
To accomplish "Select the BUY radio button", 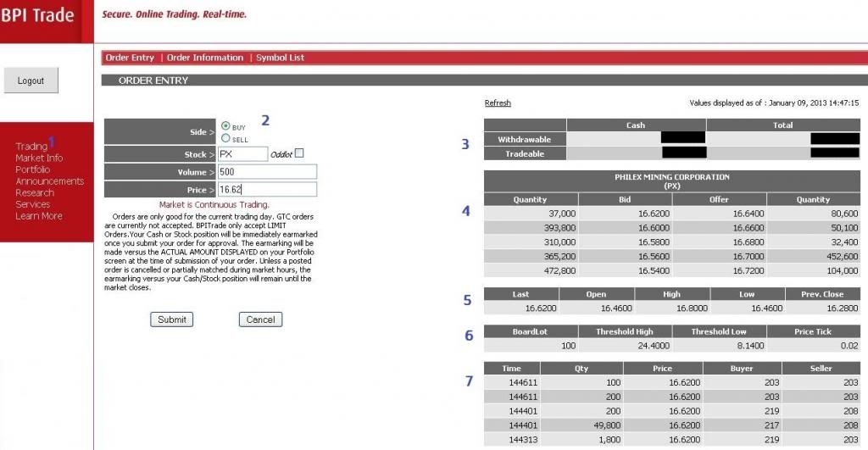I will click(225, 126).
